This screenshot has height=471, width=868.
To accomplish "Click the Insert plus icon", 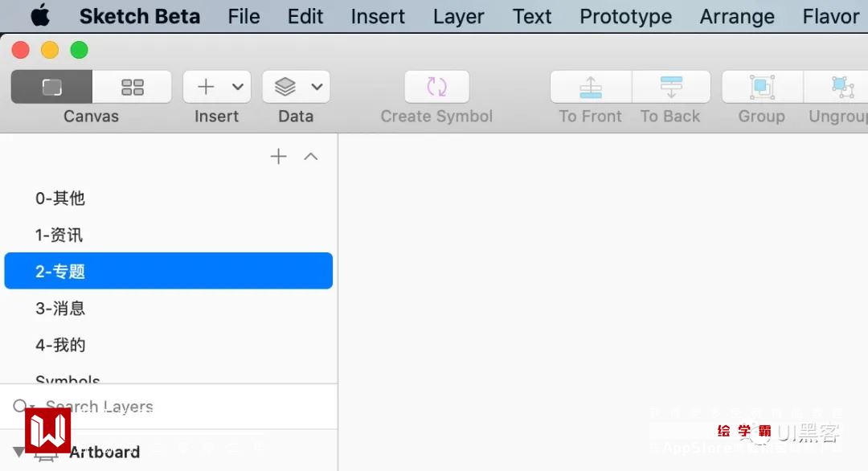I will point(207,87).
